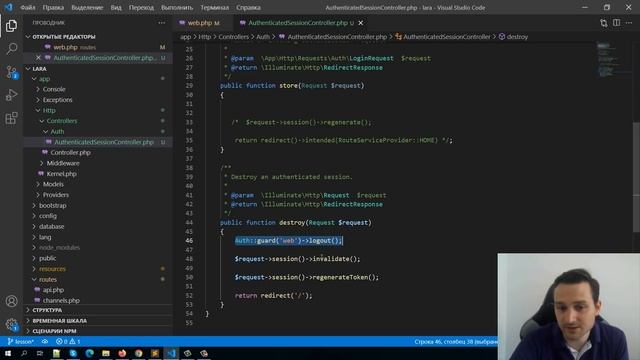Click the destroy breadcrumb item
Screen dimensions: 640x360
click(x=513, y=37)
